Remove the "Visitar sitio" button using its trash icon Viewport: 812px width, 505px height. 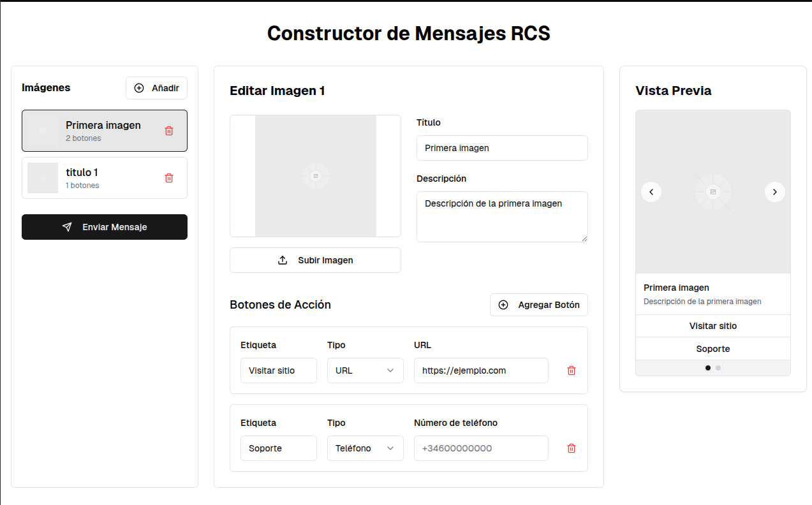point(571,370)
